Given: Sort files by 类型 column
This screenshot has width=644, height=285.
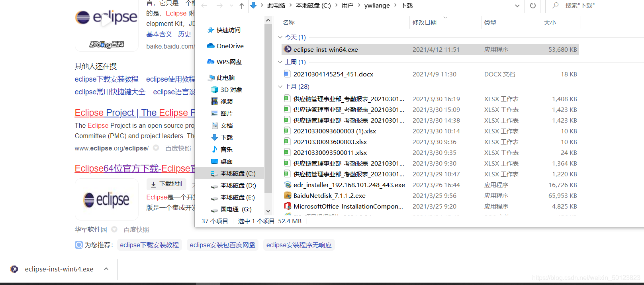Looking at the screenshot, I should [490, 23].
